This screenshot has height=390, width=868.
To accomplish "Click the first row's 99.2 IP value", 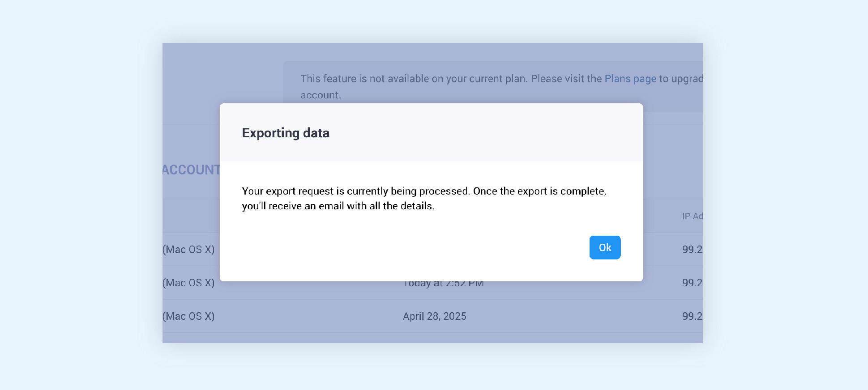I will tap(692, 250).
